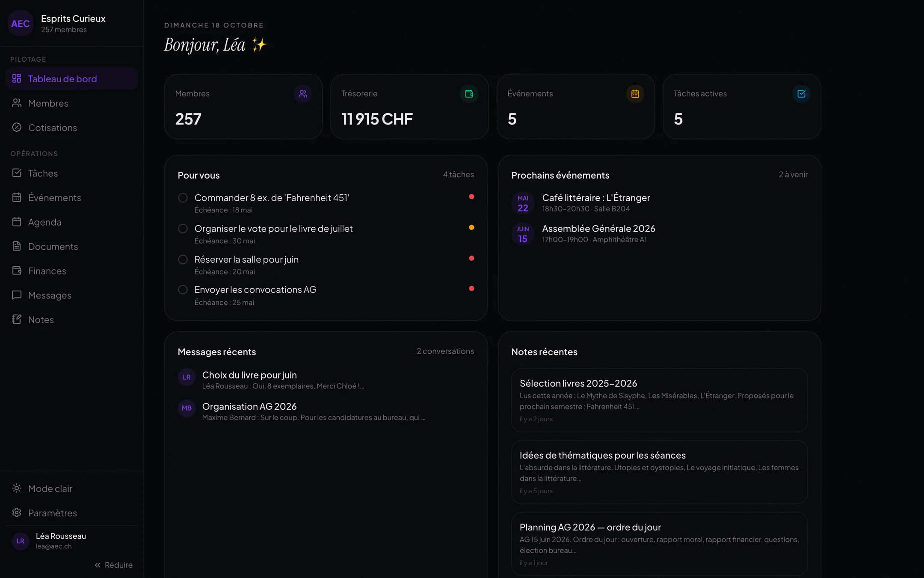924x578 pixels.
Task: Open 'Planning AG 2026 — ordre du jour' note
Action: (659, 544)
